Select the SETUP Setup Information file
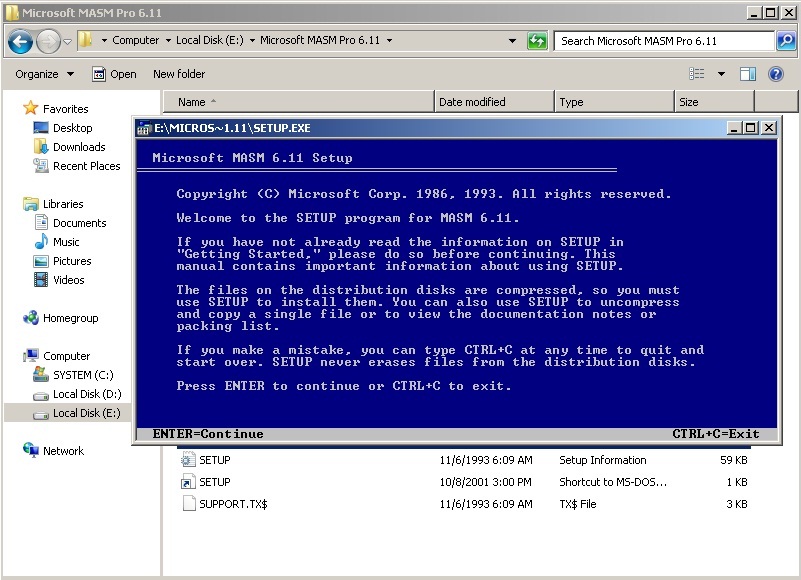801x580 pixels. click(x=464, y=460)
